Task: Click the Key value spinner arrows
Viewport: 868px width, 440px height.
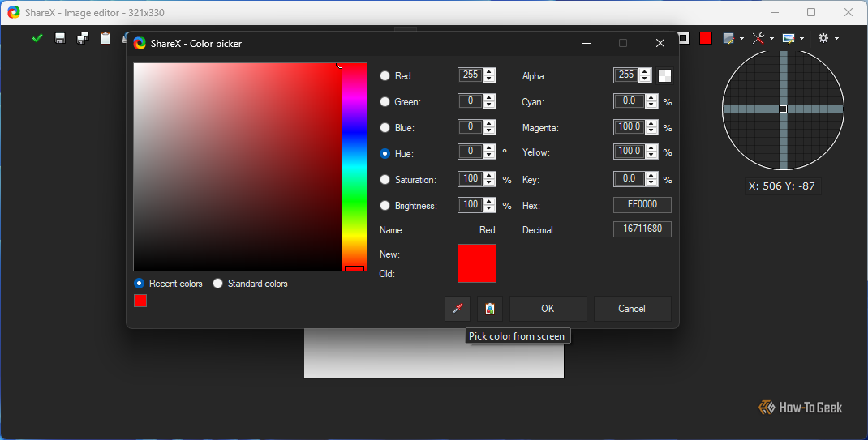Action: tap(651, 179)
